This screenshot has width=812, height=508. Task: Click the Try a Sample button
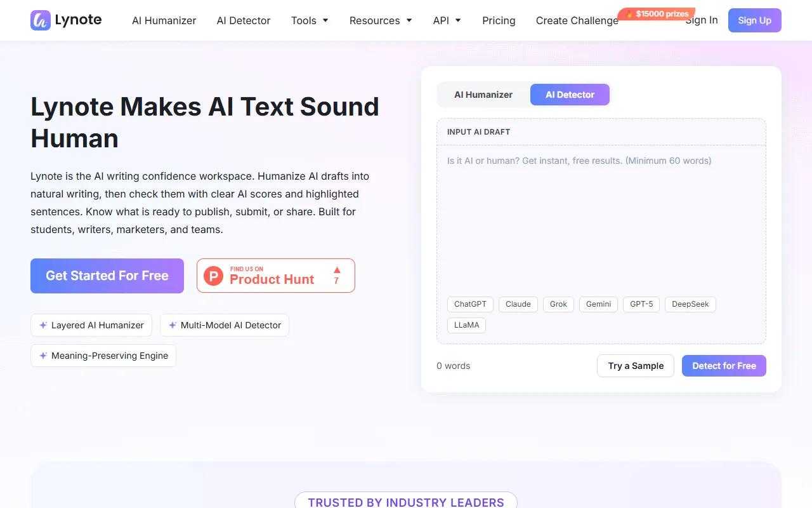point(636,366)
